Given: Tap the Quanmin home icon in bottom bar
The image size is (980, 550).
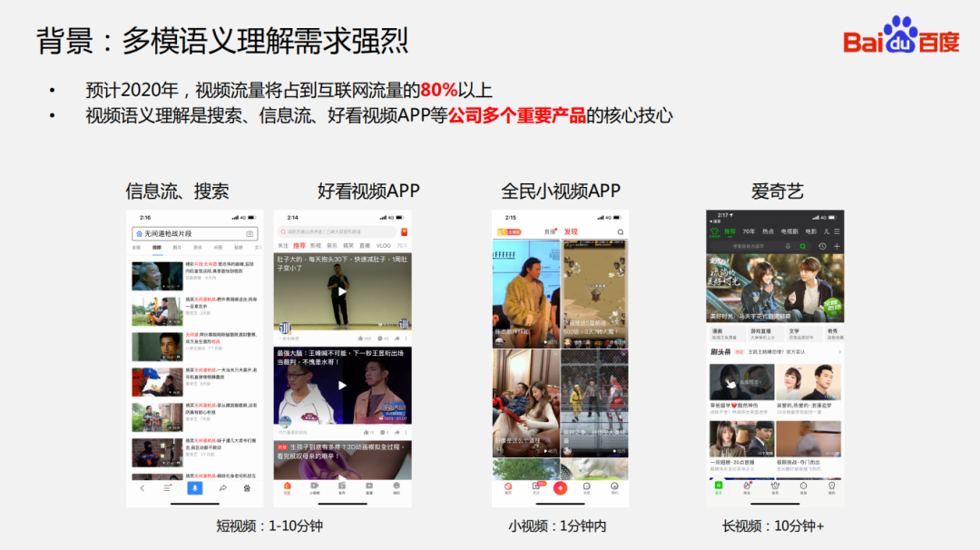Looking at the screenshot, I should tap(508, 487).
